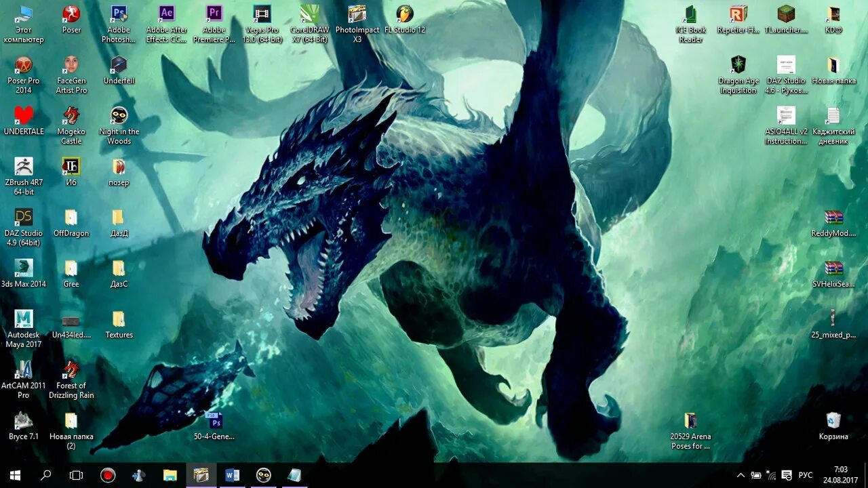Select the ICE Book Reader shortcut
868x488 pixels.
click(691, 24)
